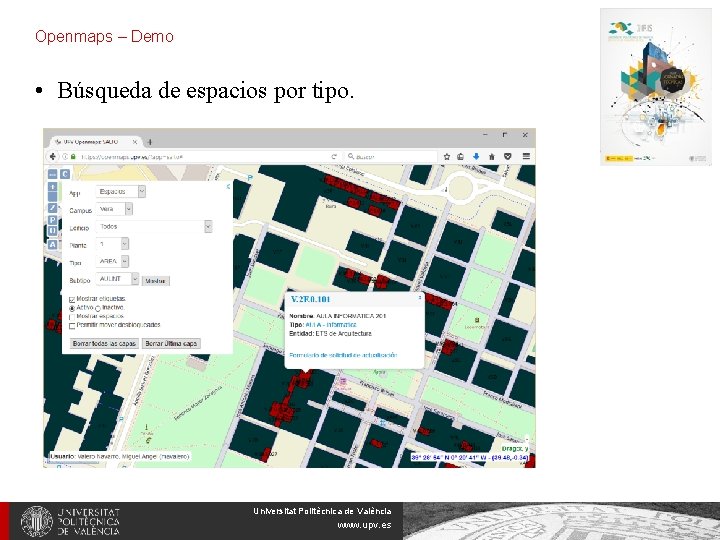
Task: Reload the page with the refresh icon
Action: (334, 157)
